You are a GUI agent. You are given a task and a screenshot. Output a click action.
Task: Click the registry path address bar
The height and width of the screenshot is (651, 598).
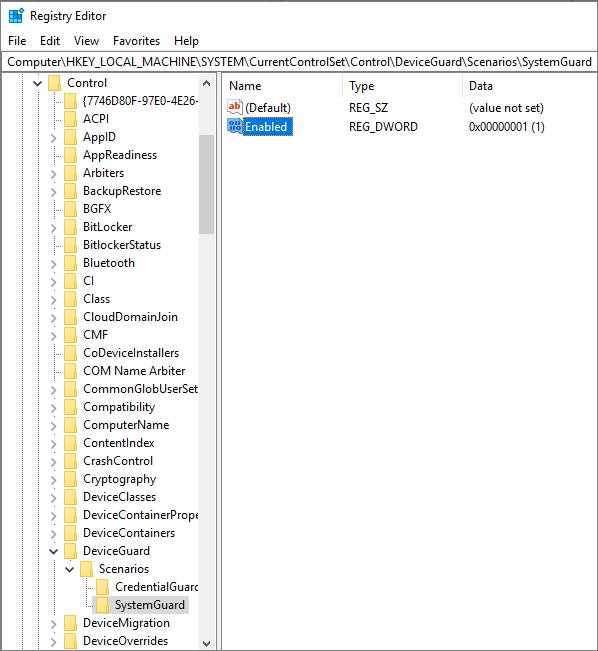coord(299,62)
